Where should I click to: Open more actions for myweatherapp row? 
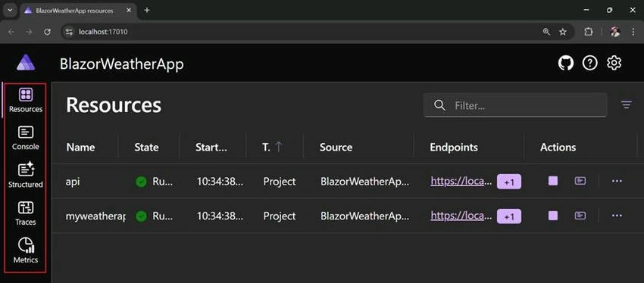pos(617,216)
